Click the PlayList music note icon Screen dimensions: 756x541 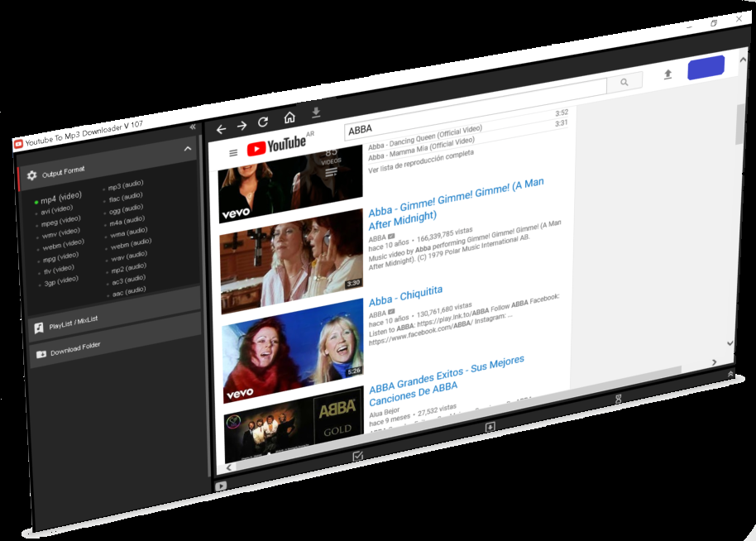39,328
